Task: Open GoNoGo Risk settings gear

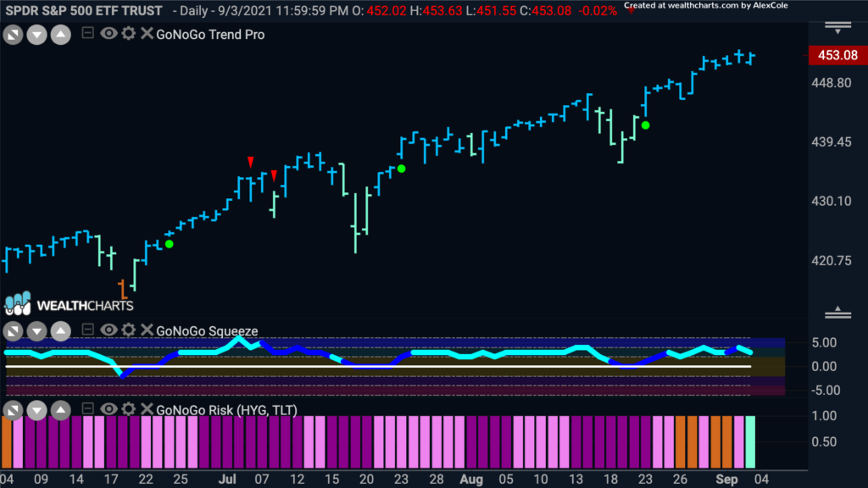Action: pos(129,409)
